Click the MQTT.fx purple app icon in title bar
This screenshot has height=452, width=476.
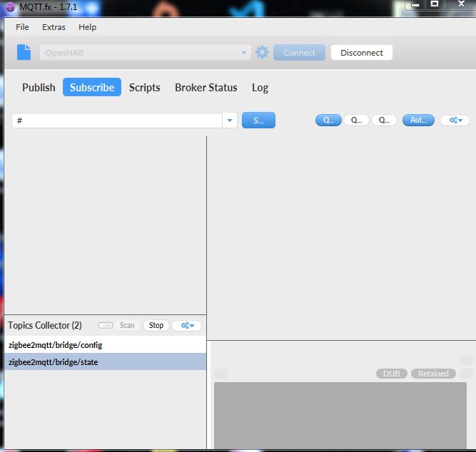tap(10, 7)
